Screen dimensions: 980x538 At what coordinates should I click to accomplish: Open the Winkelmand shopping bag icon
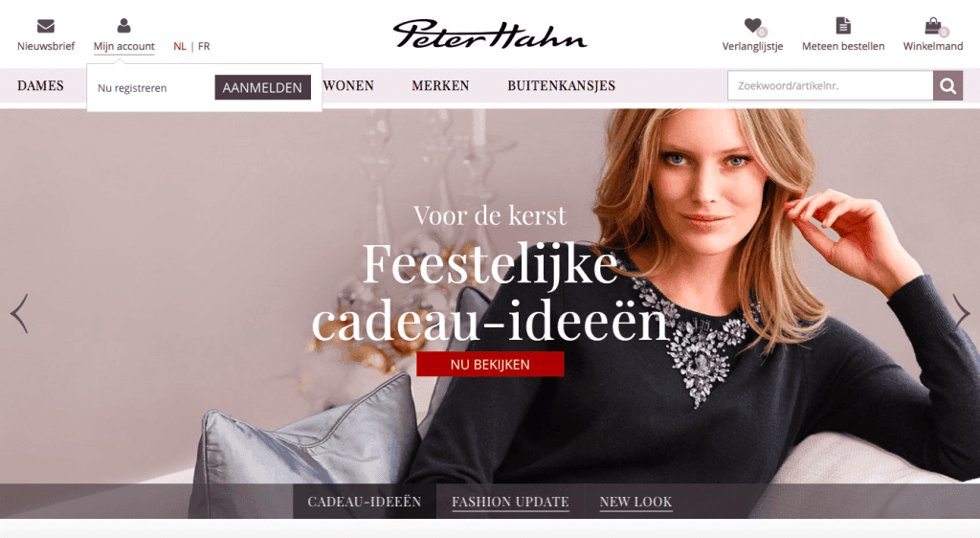[933, 26]
